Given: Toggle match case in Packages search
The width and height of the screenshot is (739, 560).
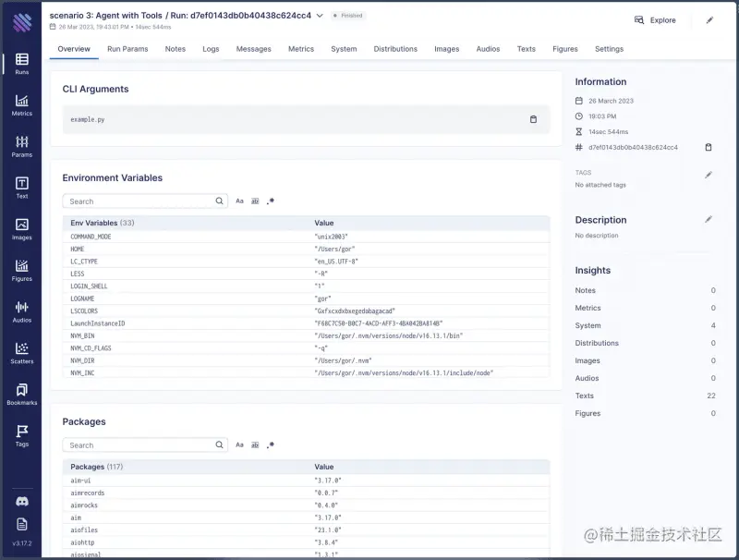Looking at the screenshot, I should pos(239,444).
